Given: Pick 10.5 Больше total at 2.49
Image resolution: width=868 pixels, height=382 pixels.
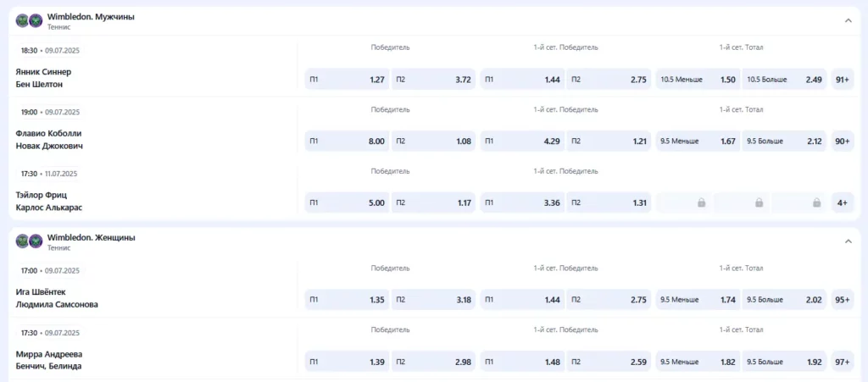Looking at the screenshot, I should tap(784, 80).
